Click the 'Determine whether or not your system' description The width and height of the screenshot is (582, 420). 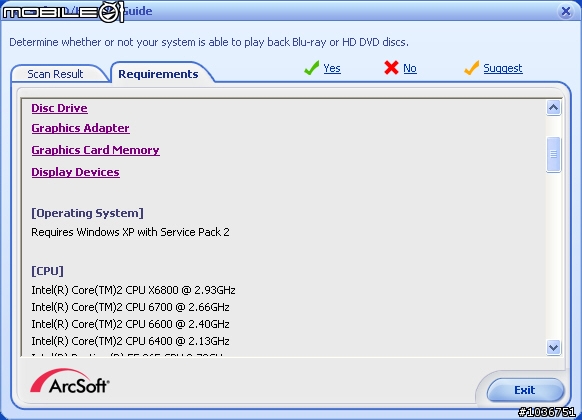209,42
